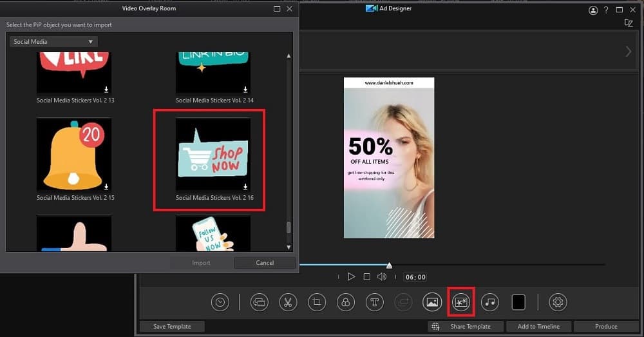Select the scissors trim tool
This screenshot has width=644, height=337.
288,302
